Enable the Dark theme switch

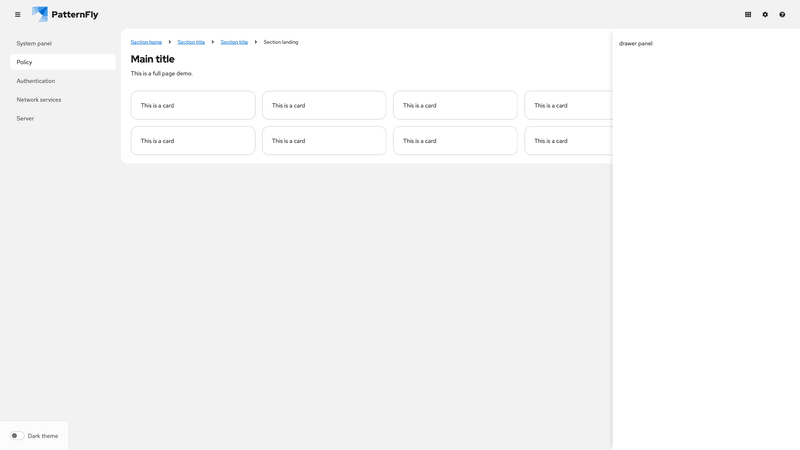17,436
